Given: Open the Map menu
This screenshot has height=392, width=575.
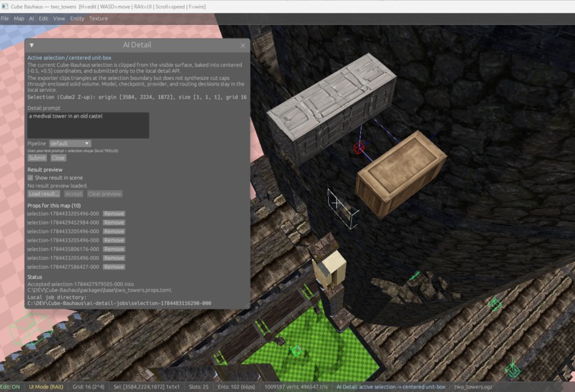Looking at the screenshot, I should coord(19,19).
